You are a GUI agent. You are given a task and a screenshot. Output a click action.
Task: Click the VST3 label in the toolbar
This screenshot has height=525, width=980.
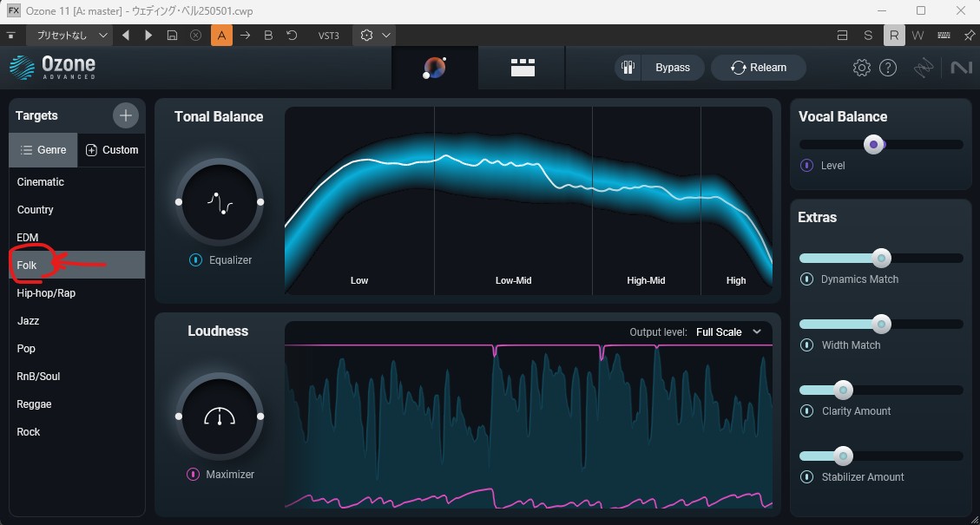click(x=329, y=36)
